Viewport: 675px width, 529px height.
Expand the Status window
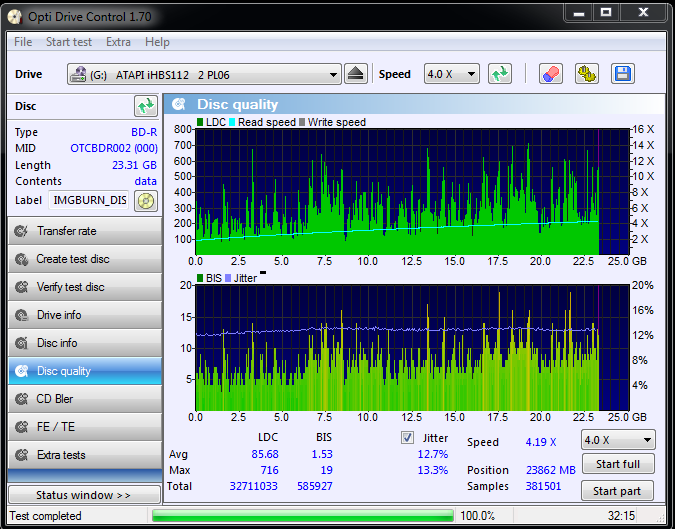(84, 495)
